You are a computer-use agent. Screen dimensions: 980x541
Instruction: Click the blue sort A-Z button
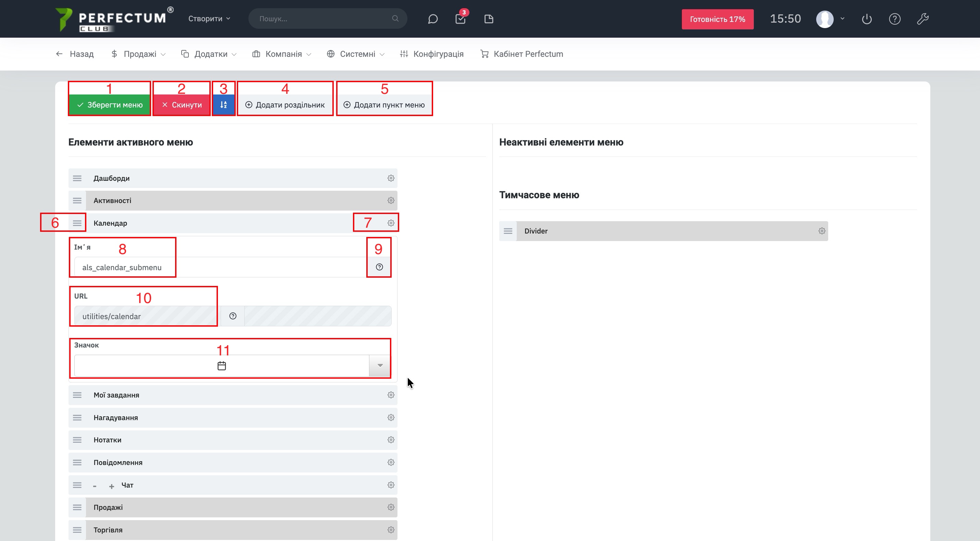coord(223,105)
